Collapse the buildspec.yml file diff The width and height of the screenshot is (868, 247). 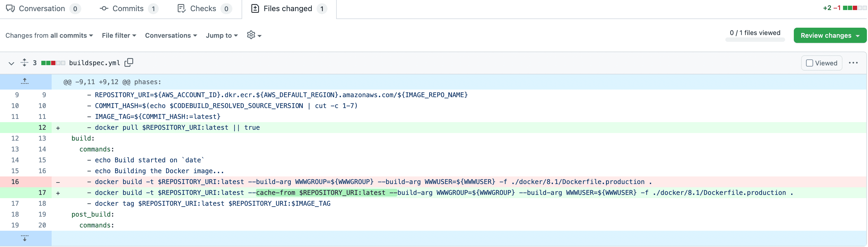tap(11, 63)
